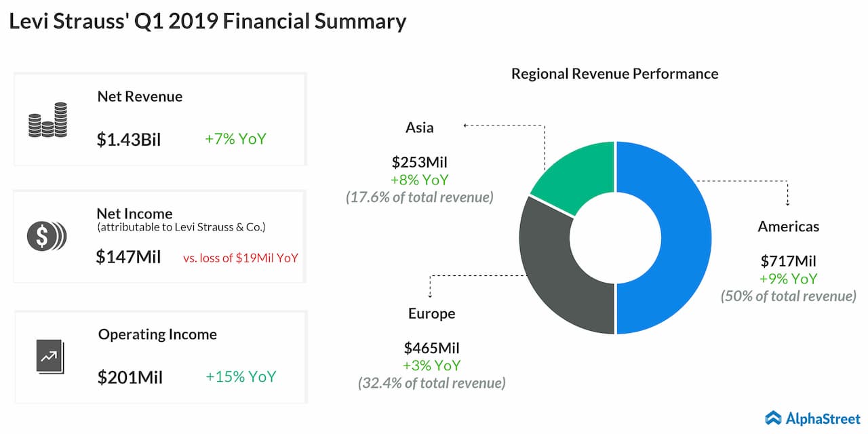Click the "$1.43Bil" value
Screen dimensions: 868x434
(129, 140)
